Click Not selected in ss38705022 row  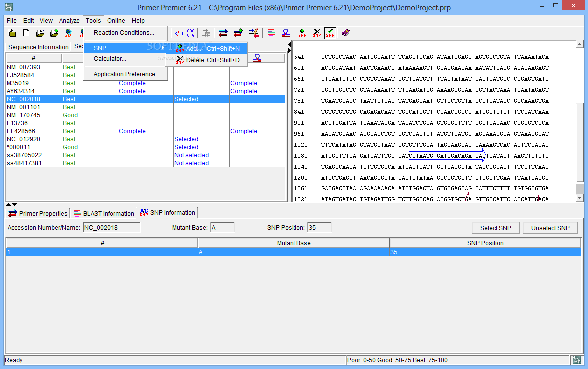click(x=191, y=155)
